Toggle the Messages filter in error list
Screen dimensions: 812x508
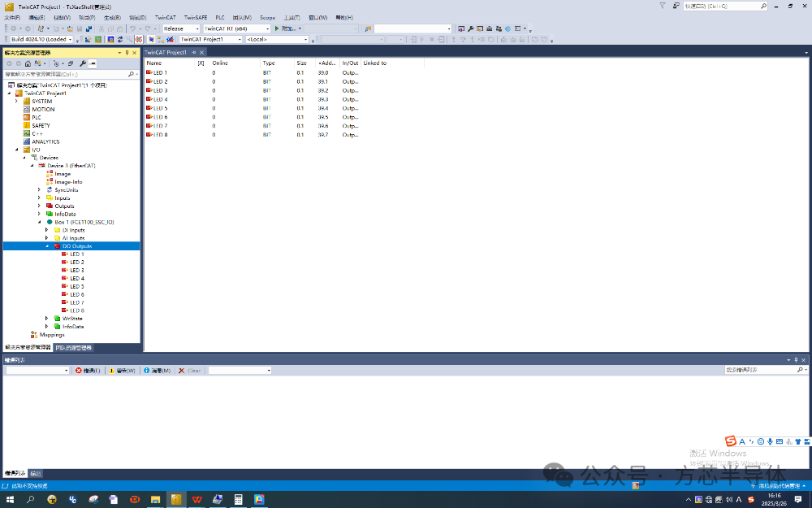tap(157, 371)
